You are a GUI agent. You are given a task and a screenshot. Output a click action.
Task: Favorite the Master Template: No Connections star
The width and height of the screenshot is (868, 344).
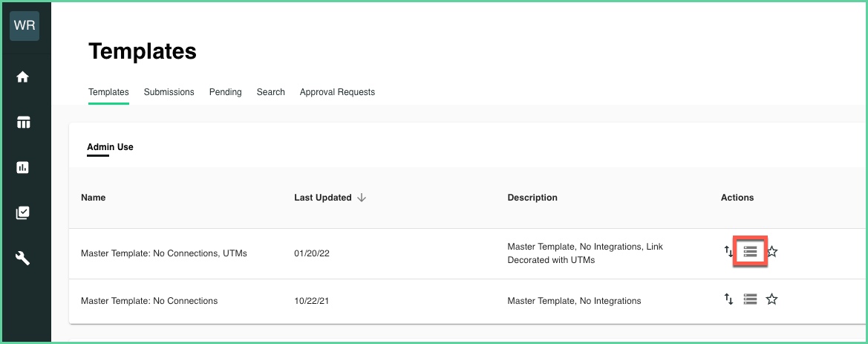771,299
